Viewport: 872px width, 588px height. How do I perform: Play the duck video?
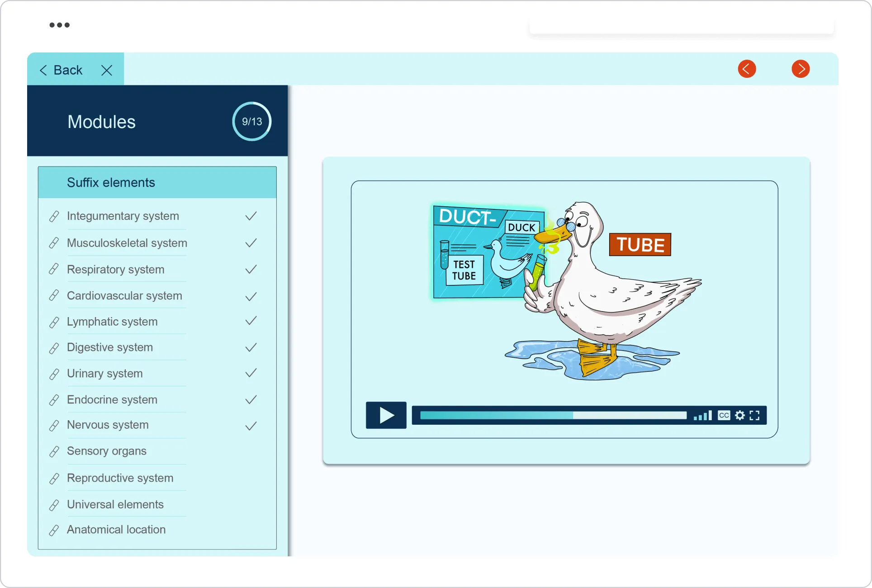(x=386, y=415)
